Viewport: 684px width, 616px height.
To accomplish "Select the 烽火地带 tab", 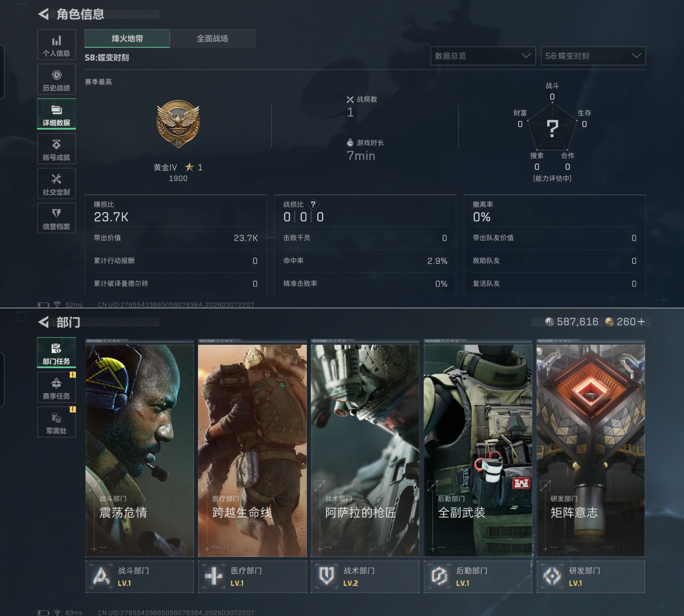I will click(x=127, y=38).
